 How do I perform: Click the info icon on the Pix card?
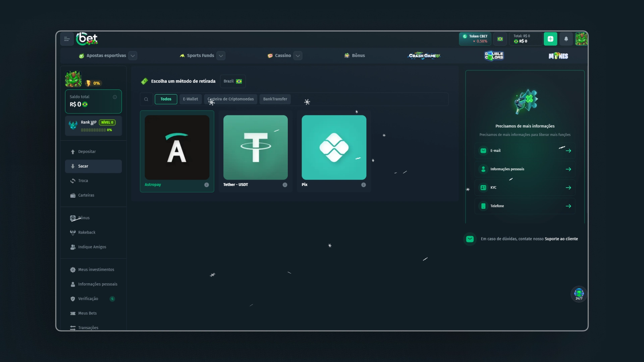coord(363,185)
